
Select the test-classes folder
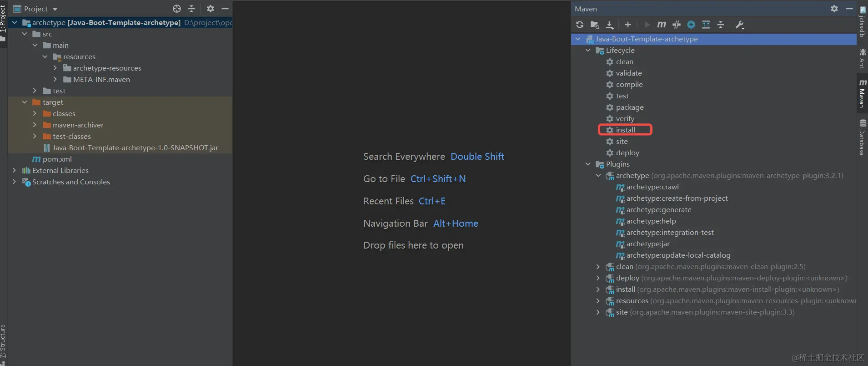[71, 136]
